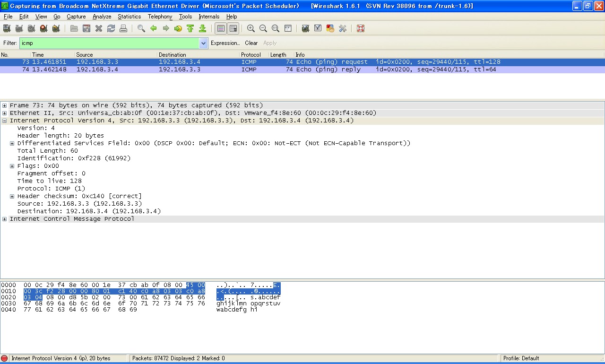Open the Statistics menu
This screenshot has width=605, height=364.
130,17
